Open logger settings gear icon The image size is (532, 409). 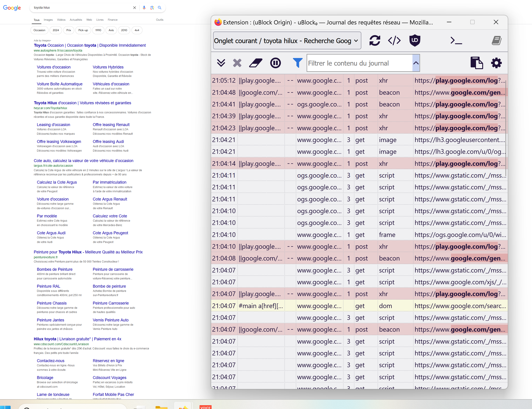click(x=496, y=63)
